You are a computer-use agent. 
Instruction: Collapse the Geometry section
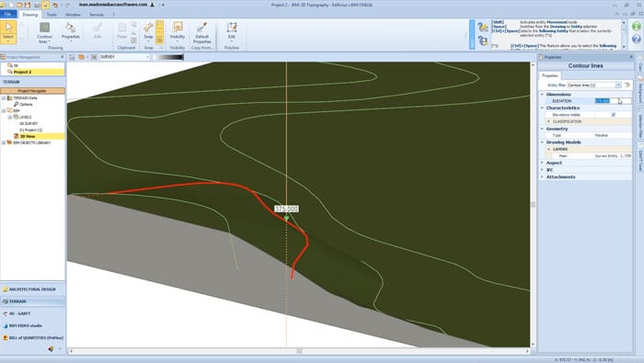pos(542,129)
